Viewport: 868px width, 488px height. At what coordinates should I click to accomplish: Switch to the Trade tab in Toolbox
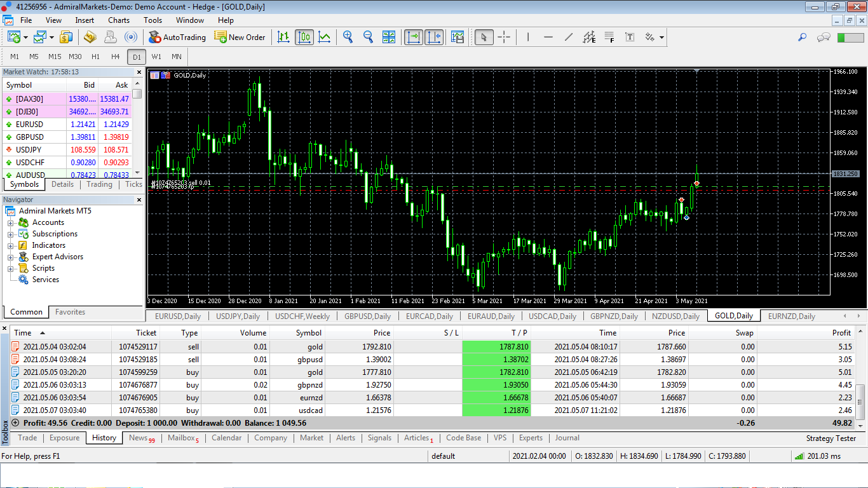pyautogui.click(x=27, y=438)
